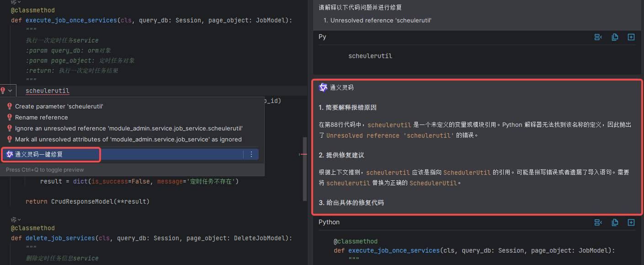The width and height of the screenshot is (644, 265).
Task: Click the diff/compare icon in the Python code block
Action: (x=598, y=222)
